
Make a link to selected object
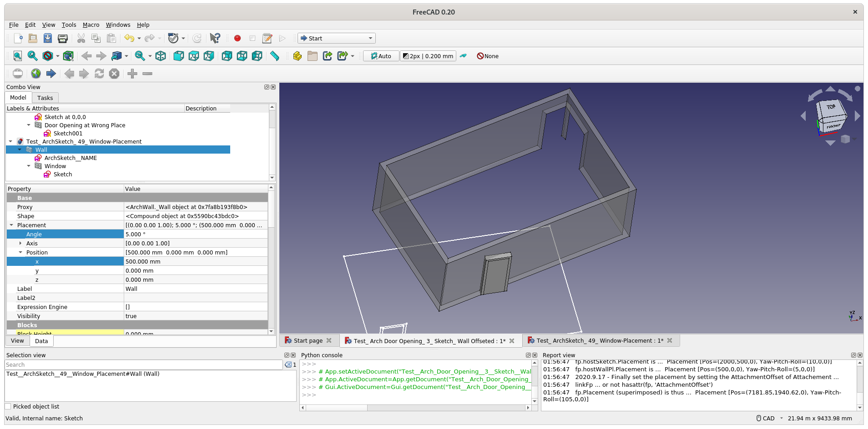327,56
